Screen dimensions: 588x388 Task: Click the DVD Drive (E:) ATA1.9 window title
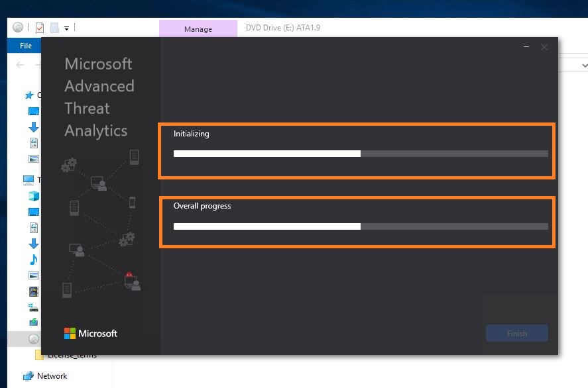[x=283, y=28]
